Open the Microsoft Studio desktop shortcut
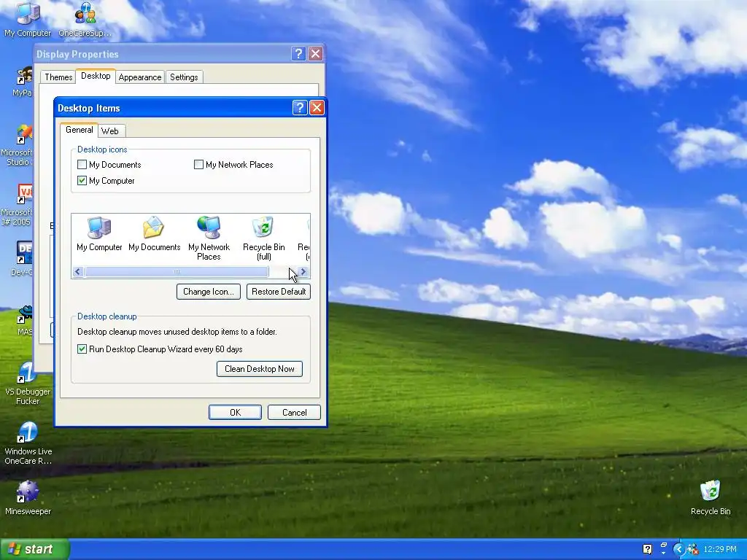The height and width of the screenshot is (560, 747). 17,145
